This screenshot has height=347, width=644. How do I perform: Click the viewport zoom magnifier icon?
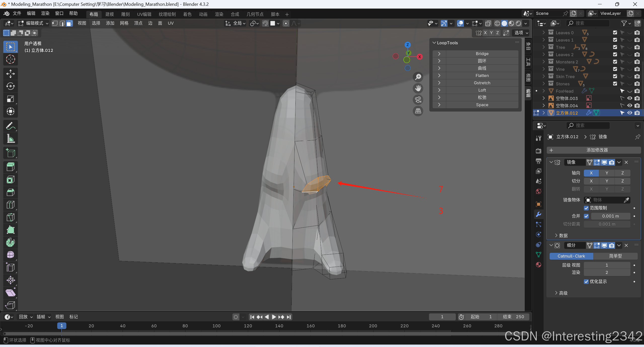pyautogui.click(x=418, y=77)
